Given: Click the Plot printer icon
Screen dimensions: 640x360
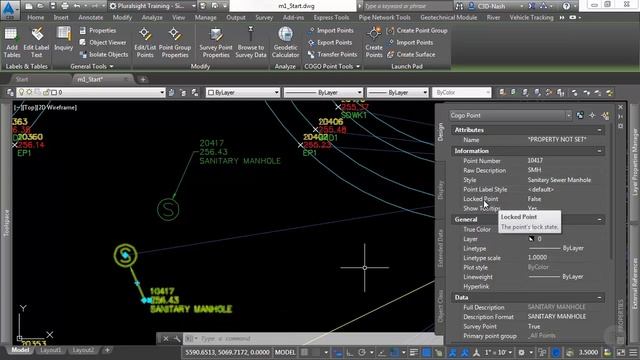Looking at the screenshot, I should click(64, 6).
